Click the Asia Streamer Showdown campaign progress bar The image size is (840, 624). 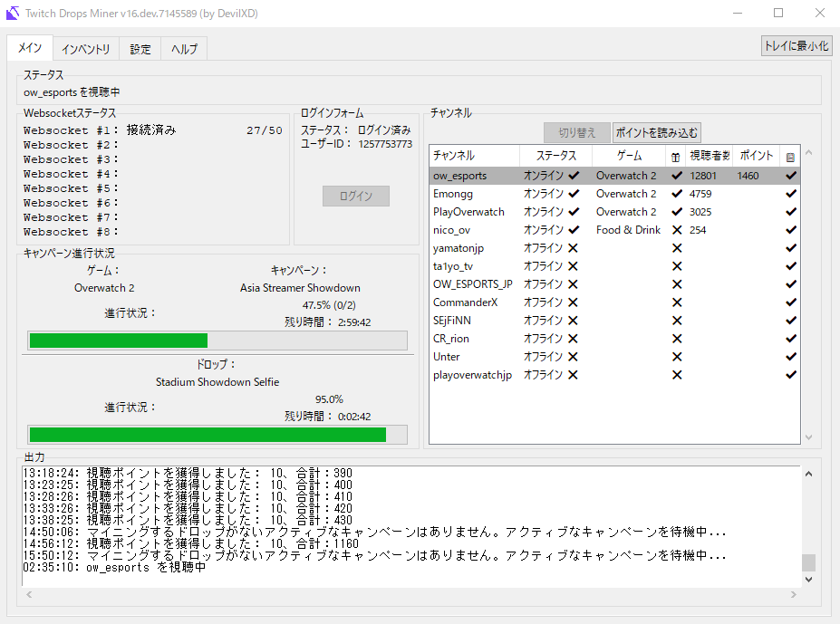click(217, 341)
